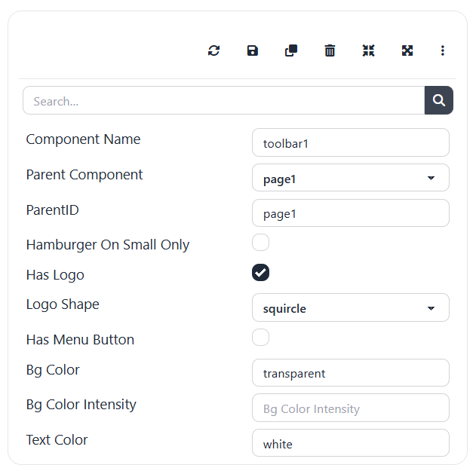Open the vertical three-dots menu
Image resolution: width=476 pixels, height=471 pixels.
click(x=443, y=50)
